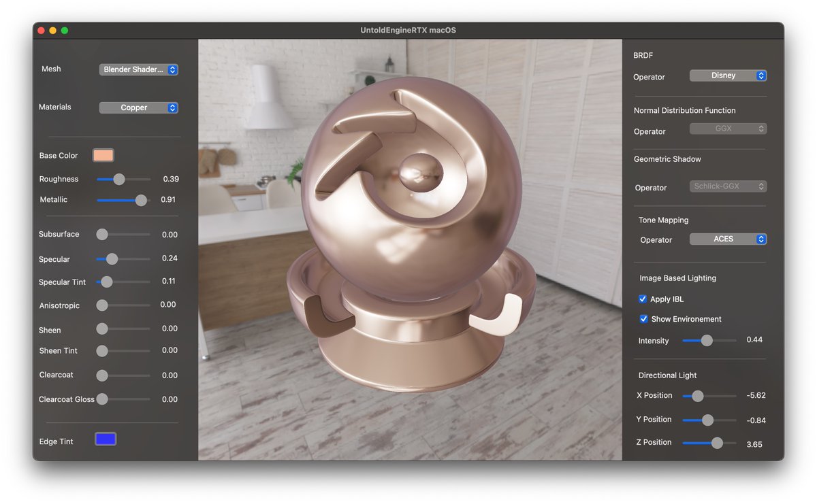Screen dimensions: 817x504
Task: Click the Y Position value -0.84
Action: tap(756, 420)
